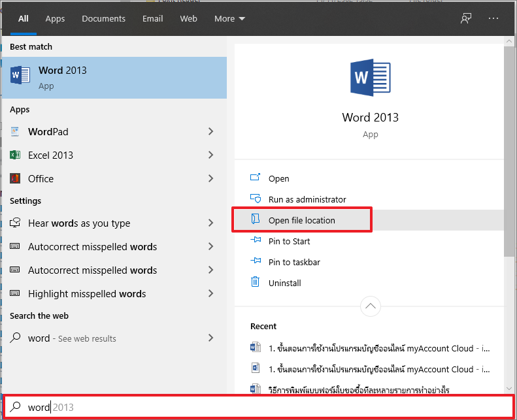This screenshot has width=517, height=420.
Task: Switch to the Email tab
Action: point(153,19)
